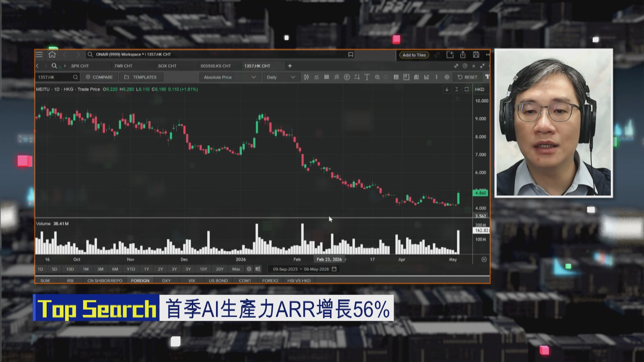Screen dimensions: 644x362
Task: Click the RESET button
Action: point(467,77)
